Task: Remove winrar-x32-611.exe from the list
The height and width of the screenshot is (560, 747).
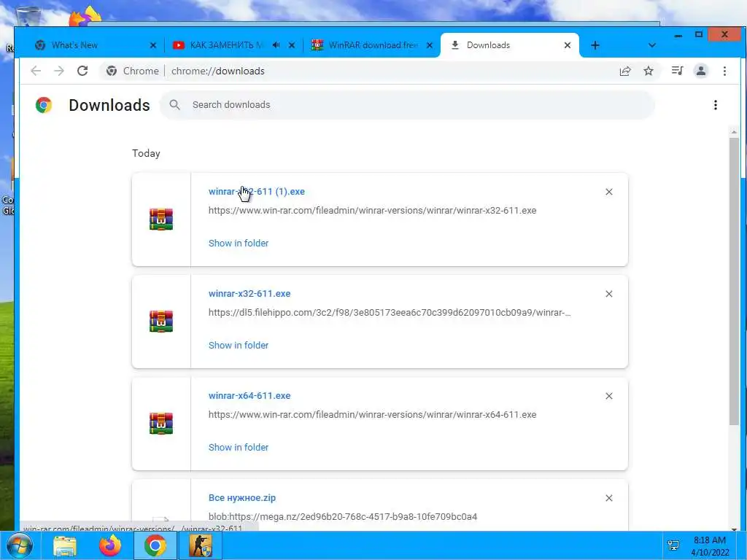Action: click(609, 294)
